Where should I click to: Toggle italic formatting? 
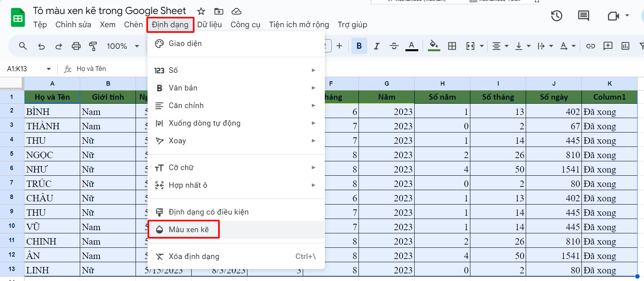(x=377, y=46)
